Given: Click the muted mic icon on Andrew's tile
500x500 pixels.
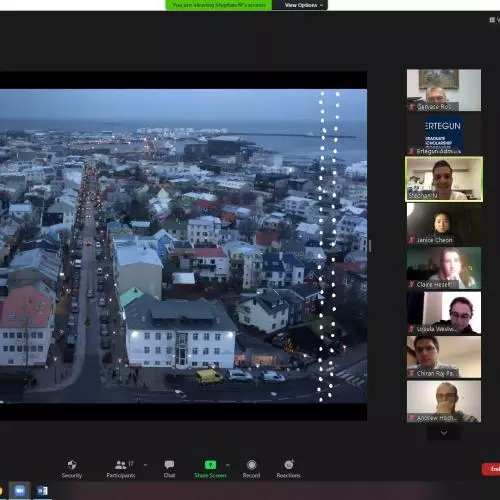Looking at the screenshot, I should [x=412, y=418].
